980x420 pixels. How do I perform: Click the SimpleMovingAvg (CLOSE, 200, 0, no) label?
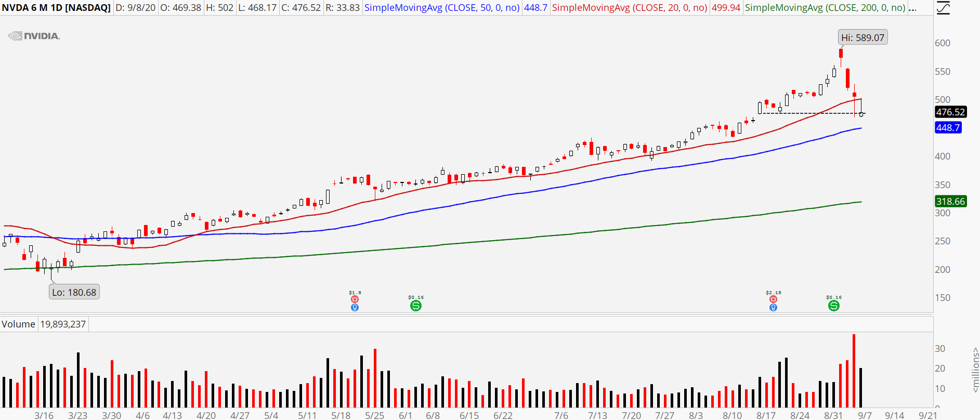pos(825,8)
